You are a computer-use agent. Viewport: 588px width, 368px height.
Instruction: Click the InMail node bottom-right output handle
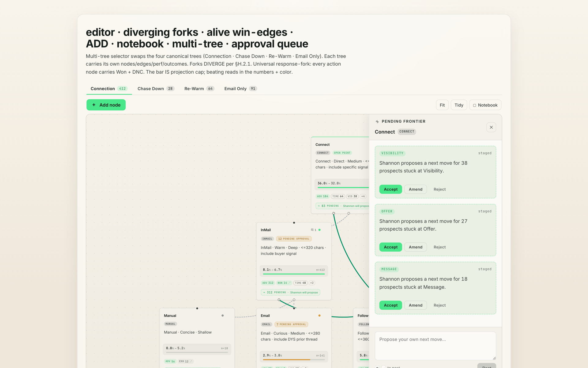pos(294,300)
